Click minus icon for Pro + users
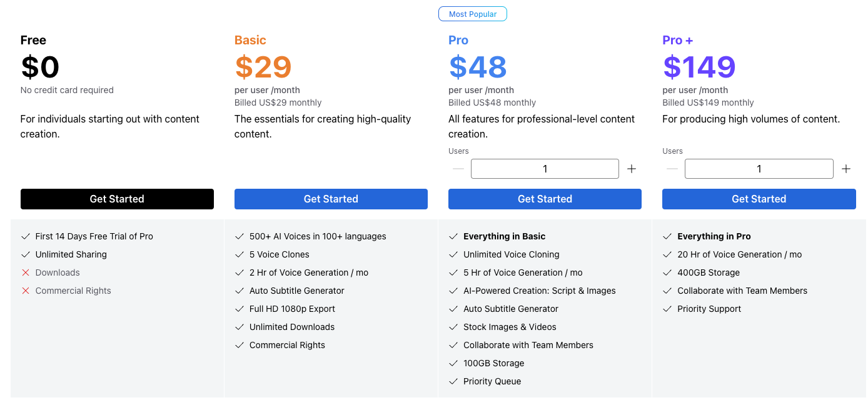The height and width of the screenshot is (405, 868). coord(672,169)
